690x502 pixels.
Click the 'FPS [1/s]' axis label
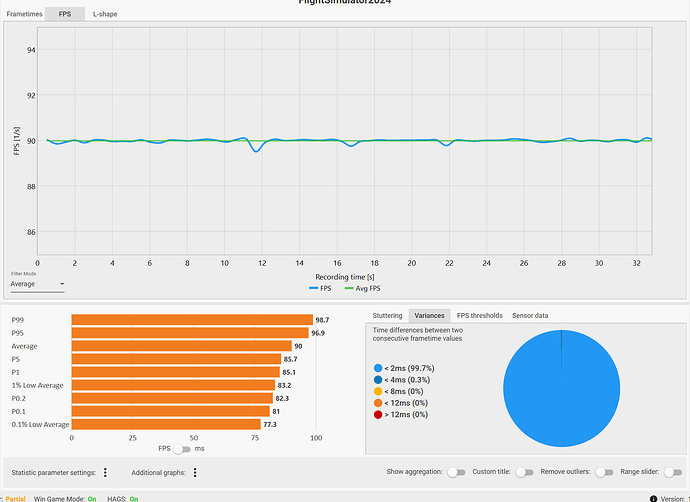(x=17, y=141)
